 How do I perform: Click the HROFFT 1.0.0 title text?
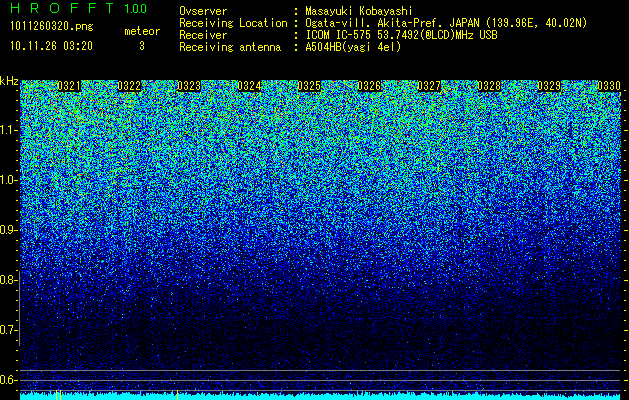[79, 8]
